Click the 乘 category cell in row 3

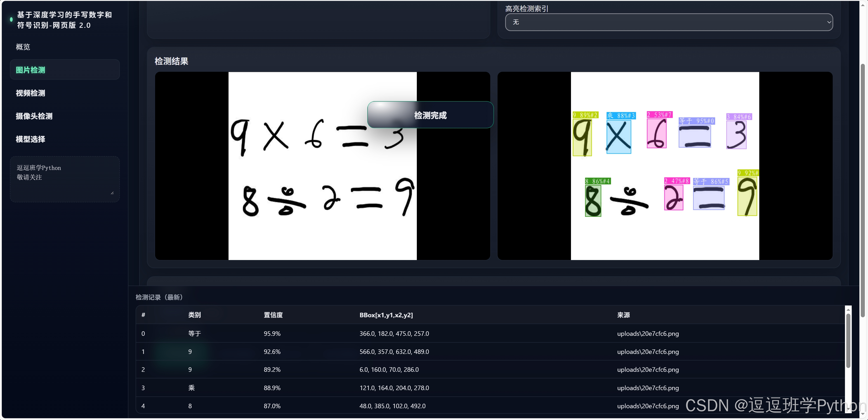(x=191, y=388)
